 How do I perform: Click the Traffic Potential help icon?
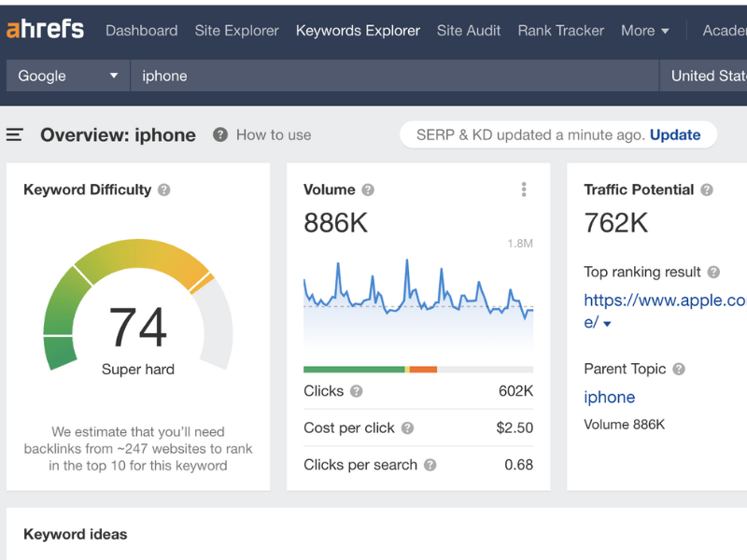tap(707, 190)
